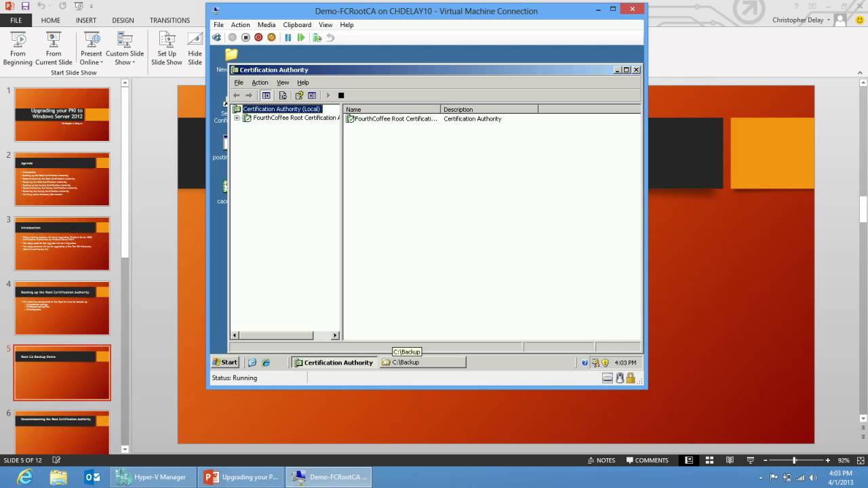Click Undo in PowerPoint quick access toolbar
868x488 pixels.
42,5
